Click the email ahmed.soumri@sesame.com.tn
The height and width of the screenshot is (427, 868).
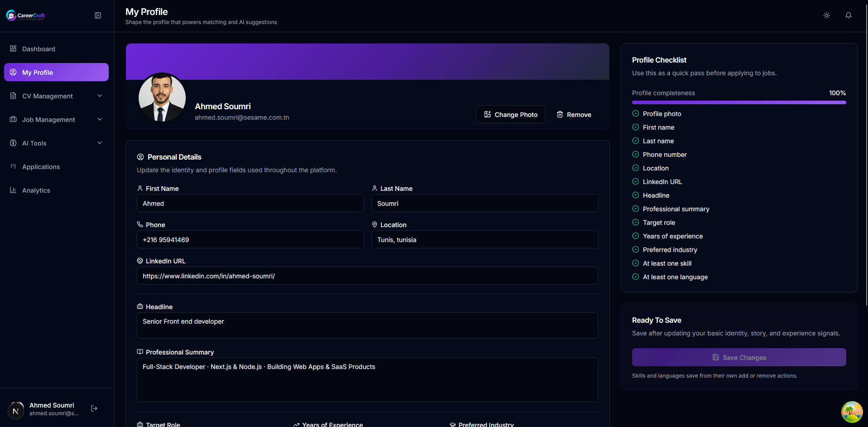[x=242, y=117]
